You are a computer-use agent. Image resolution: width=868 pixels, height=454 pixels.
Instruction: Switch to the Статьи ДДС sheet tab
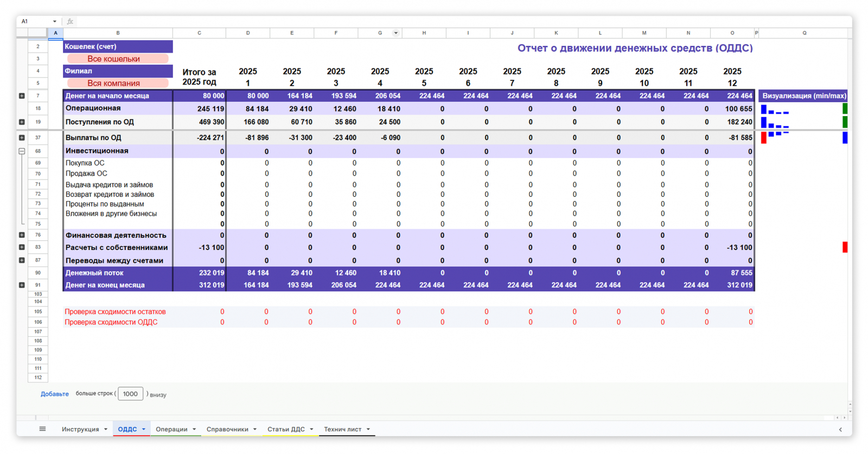click(x=286, y=430)
